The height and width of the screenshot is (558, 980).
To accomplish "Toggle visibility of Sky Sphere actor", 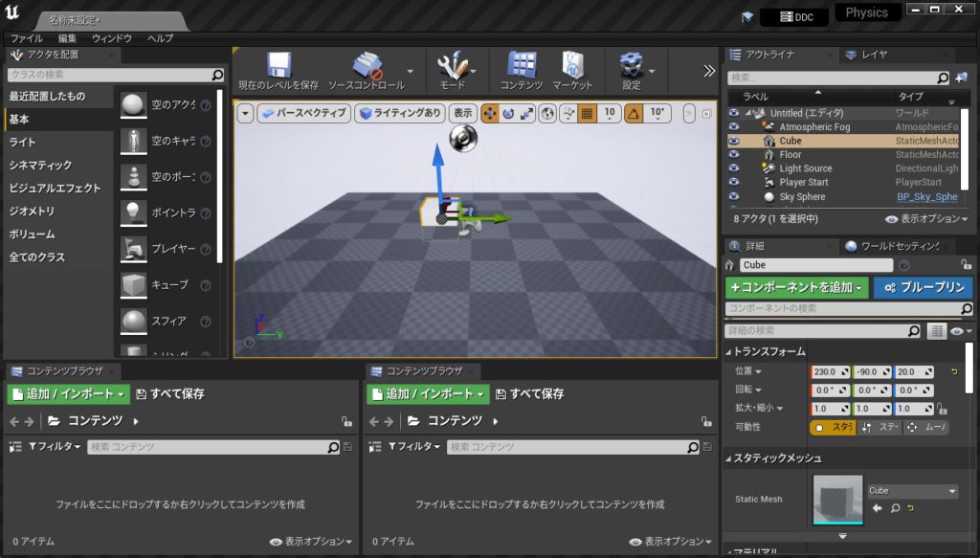I will 734,197.
